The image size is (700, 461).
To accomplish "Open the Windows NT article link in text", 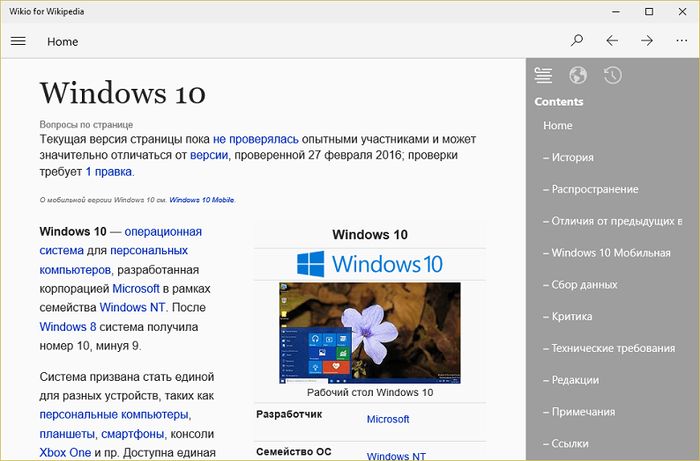I will click(132, 307).
